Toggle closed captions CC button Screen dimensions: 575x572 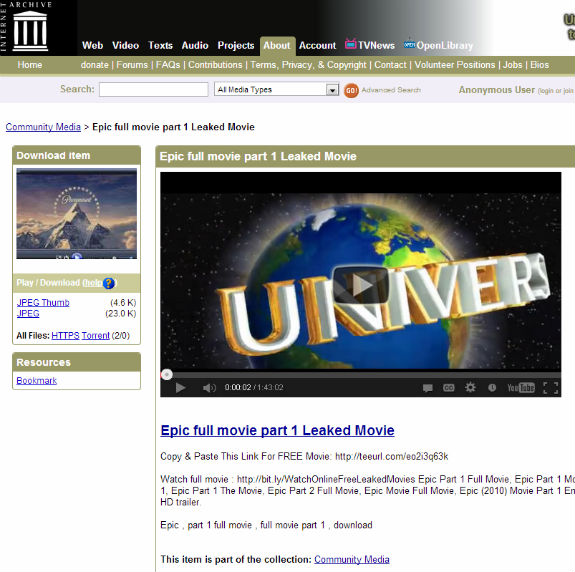tap(448, 388)
